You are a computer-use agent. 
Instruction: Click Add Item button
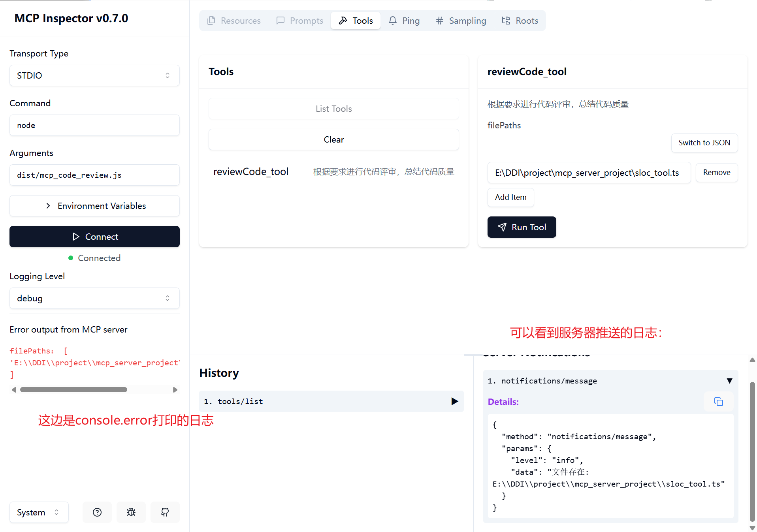pyautogui.click(x=510, y=197)
